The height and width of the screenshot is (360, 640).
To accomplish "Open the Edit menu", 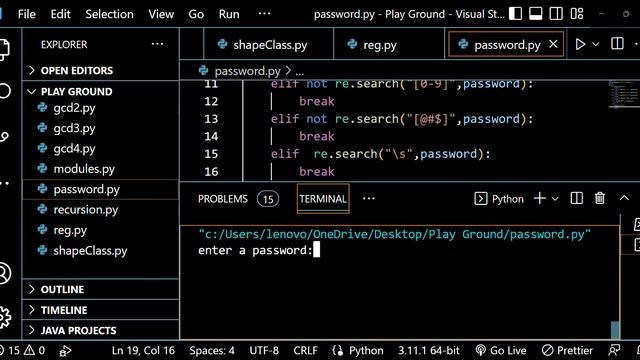I will click(x=60, y=14).
